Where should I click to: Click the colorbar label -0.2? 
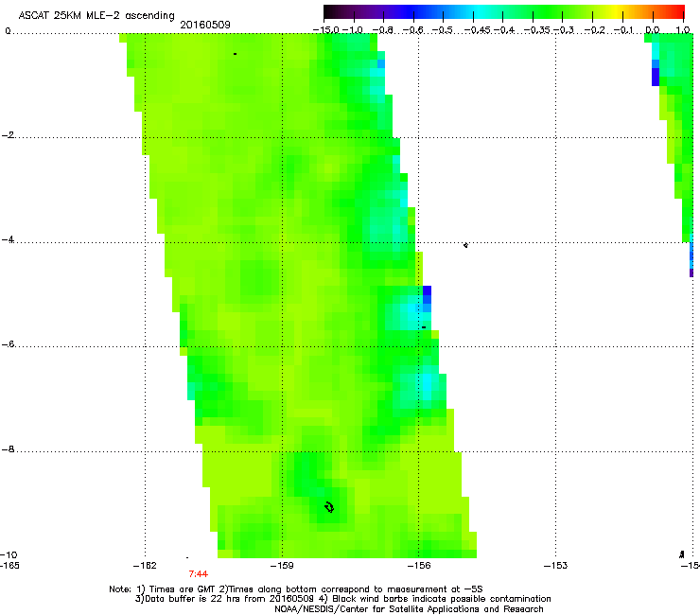594,30
